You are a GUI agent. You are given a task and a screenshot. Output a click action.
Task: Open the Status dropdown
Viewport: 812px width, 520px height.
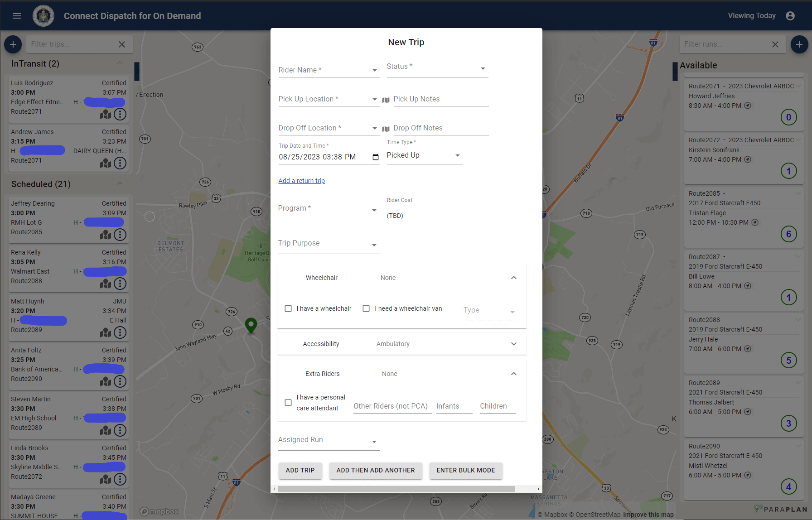click(x=437, y=68)
